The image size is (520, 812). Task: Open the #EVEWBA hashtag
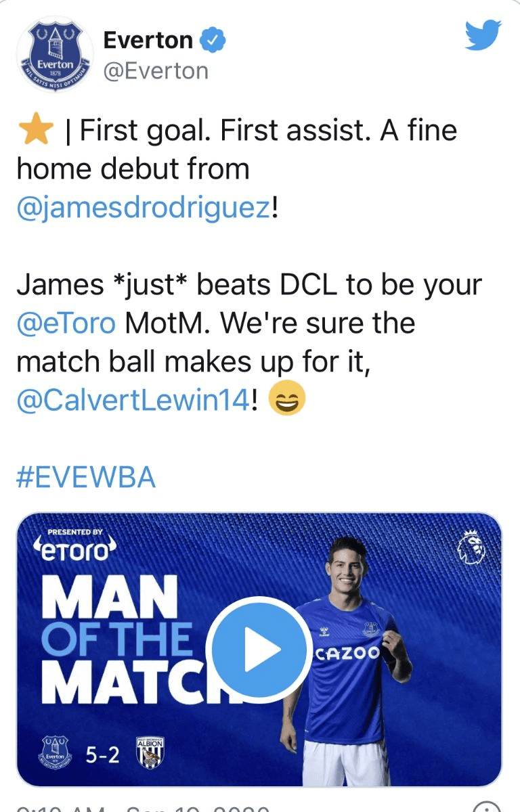click(86, 478)
